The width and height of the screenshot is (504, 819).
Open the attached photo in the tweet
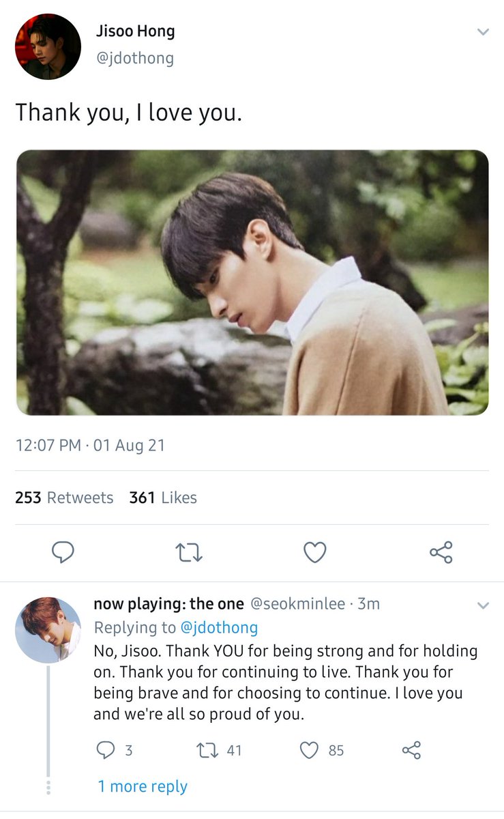pos(252,283)
